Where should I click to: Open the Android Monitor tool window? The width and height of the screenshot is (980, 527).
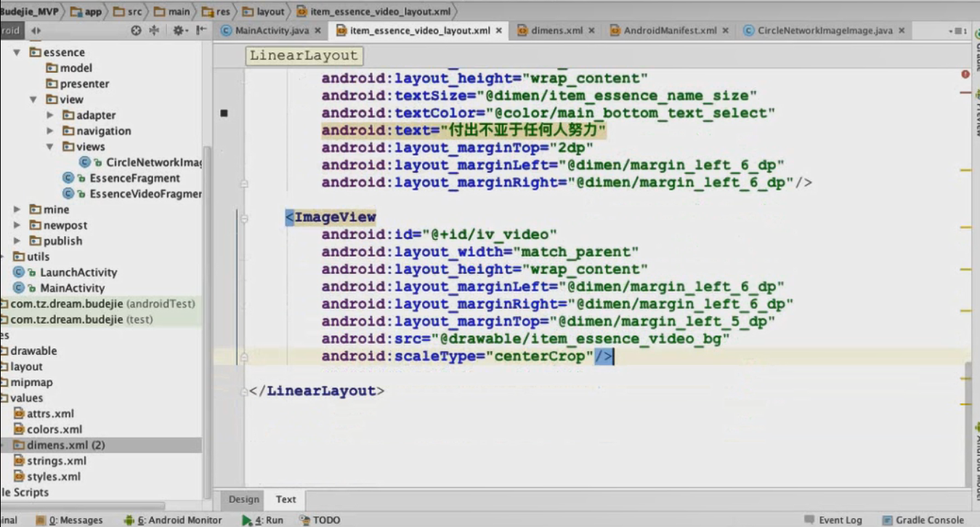pos(173,520)
